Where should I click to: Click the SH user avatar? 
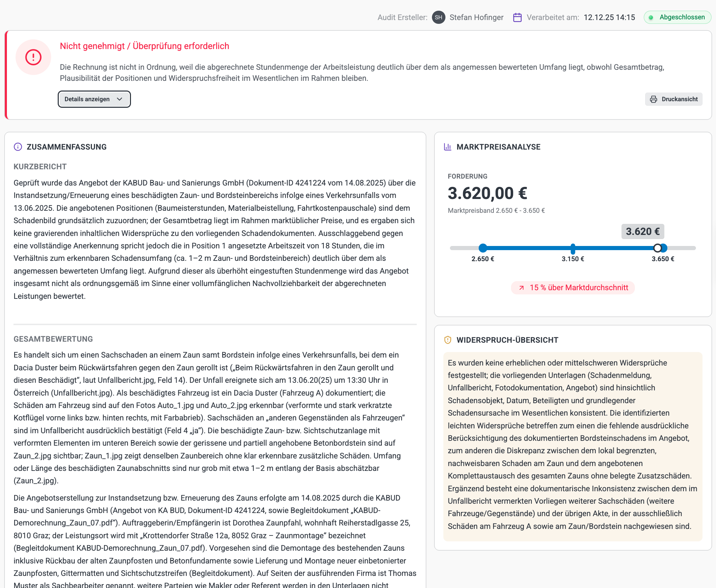[438, 17]
